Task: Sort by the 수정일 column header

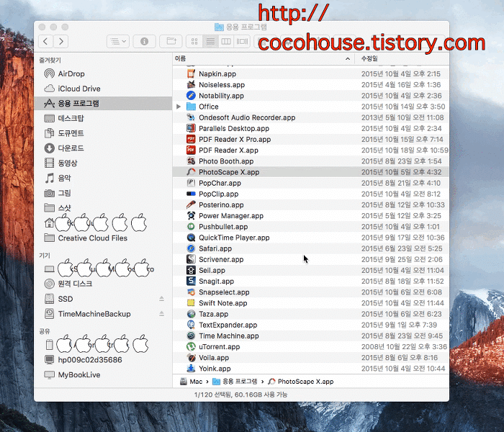Action: [402, 58]
